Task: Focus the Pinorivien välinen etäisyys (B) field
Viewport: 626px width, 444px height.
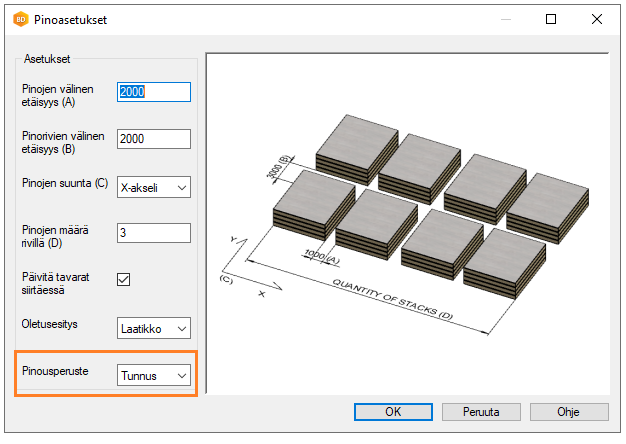Action: [153, 139]
